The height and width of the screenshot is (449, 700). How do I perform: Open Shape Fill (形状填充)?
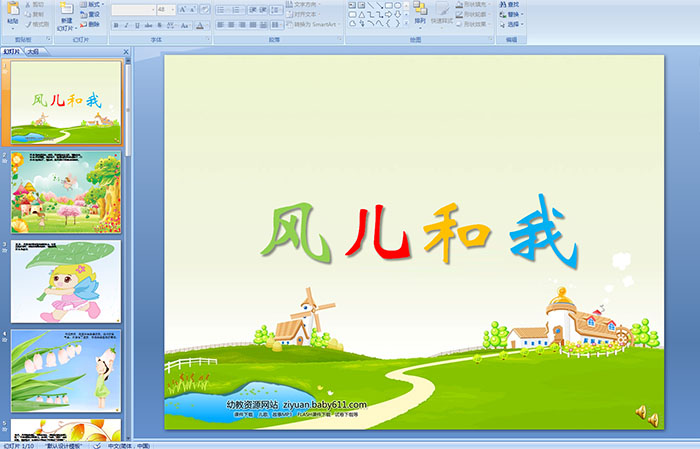pyautogui.click(x=474, y=4)
